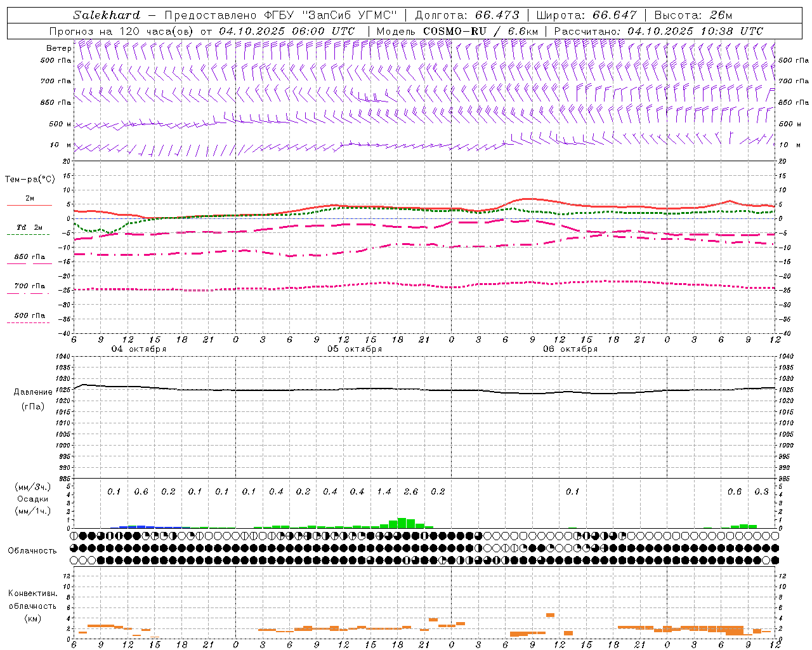This screenshot has height=650, width=812.
Task: Select the longitude value 'Долгота: 66.473'
Action: tap(467, 15)
